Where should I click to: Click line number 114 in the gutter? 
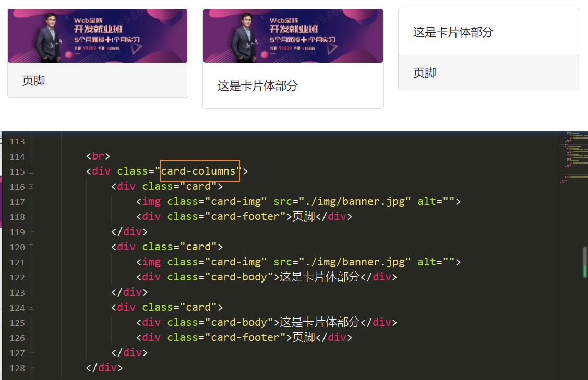(x=17, y=157)
